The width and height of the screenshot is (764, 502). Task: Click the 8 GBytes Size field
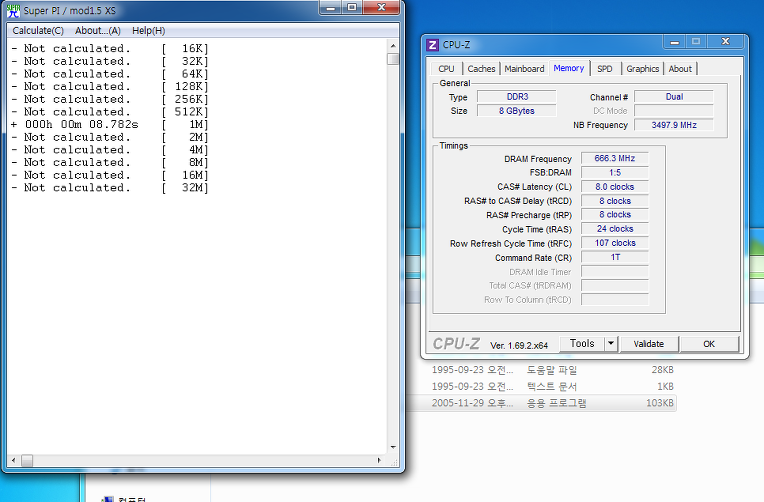516,111
